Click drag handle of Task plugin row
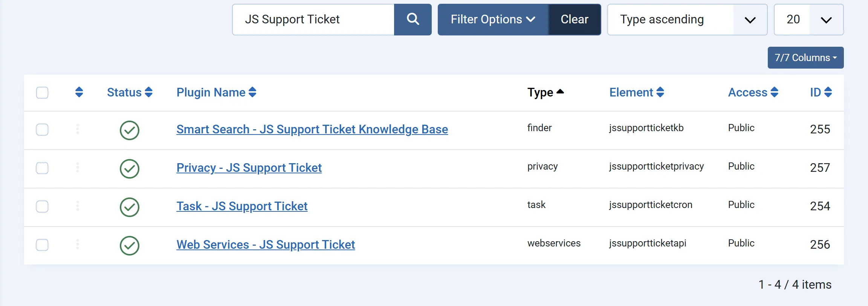Image resolution: width=868 pixels, height=306 pixels. tap(78, 206)
